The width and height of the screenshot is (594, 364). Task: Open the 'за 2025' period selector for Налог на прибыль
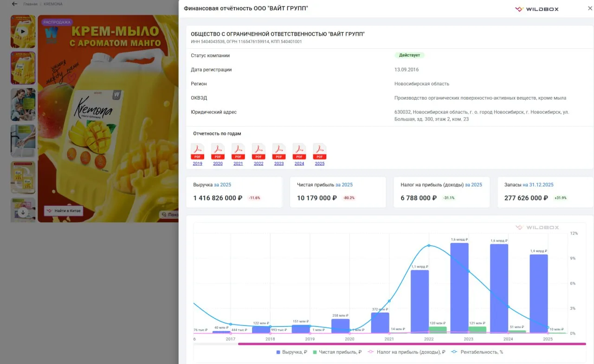click(x=473, y=185)
